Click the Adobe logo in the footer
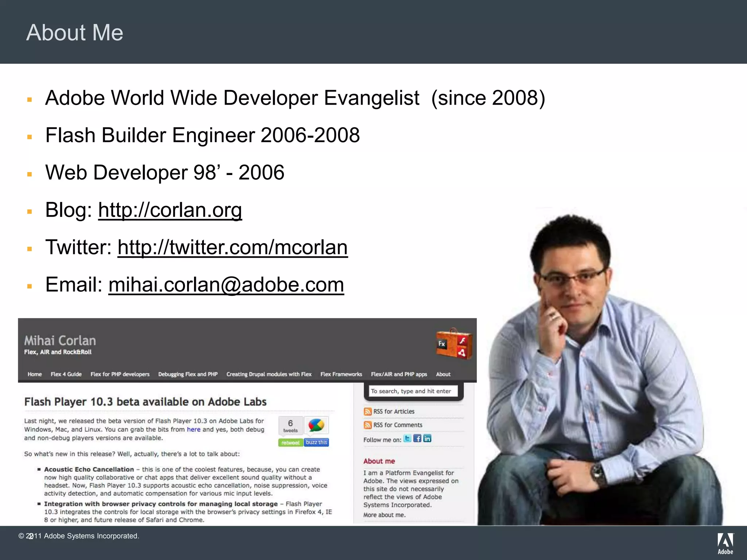The image size is (747, 560). coord(725,544)
